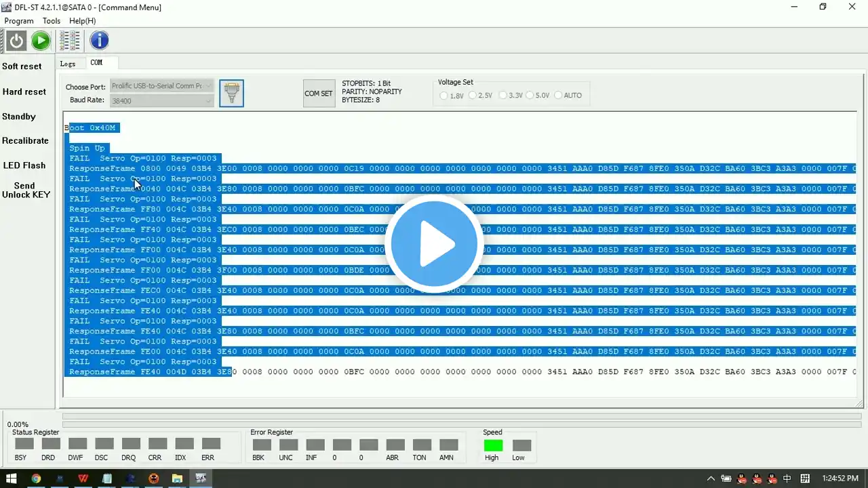Open the command list toolbar icon
868x488 pixels.
click(70, 41)
